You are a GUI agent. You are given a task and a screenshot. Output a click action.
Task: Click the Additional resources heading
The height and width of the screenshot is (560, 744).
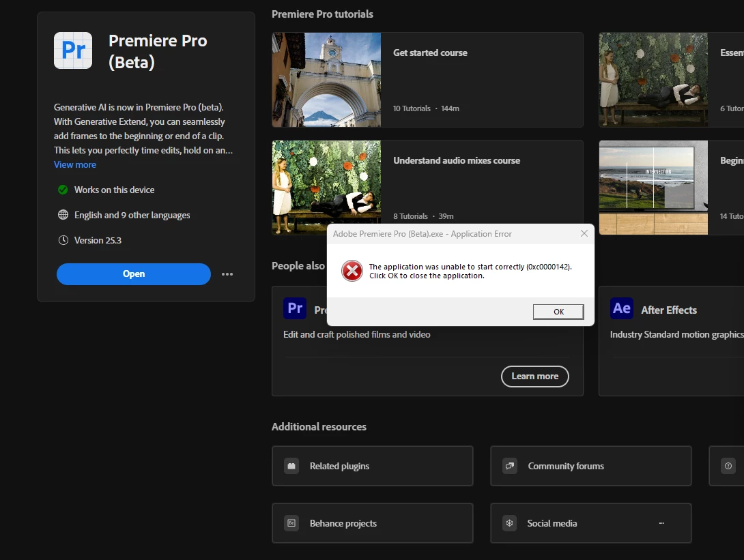pos(319,427)
